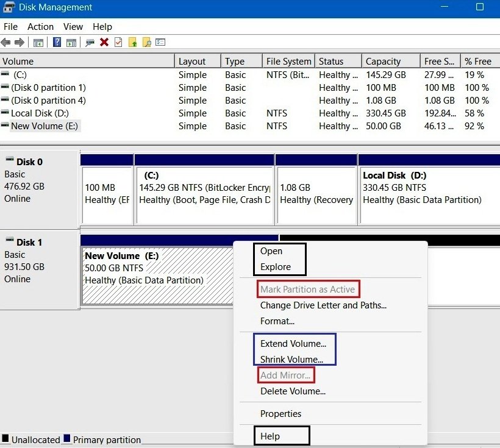Click the 50.00 GB capacity cell
Viewport: 500px width, 448px height.
(x=384, y=126)
